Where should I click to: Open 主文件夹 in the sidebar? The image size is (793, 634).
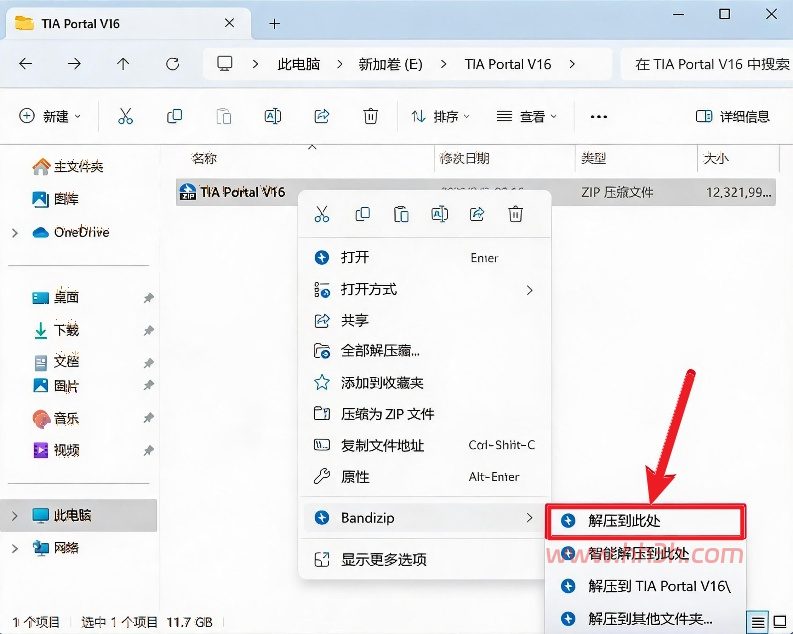[x=68, y=166]
